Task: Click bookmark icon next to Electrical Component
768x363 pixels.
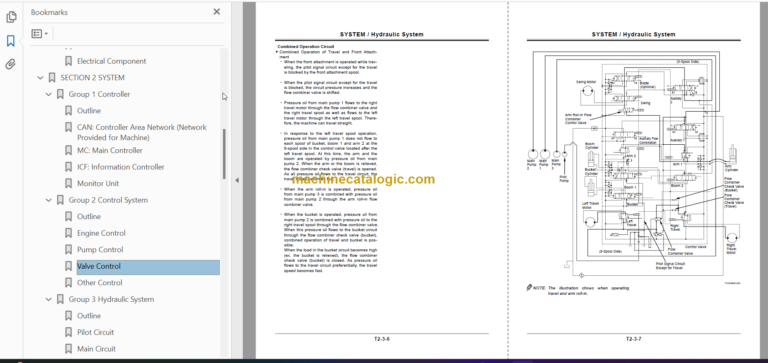Action: pyautogui.click(x=69, y=61)
